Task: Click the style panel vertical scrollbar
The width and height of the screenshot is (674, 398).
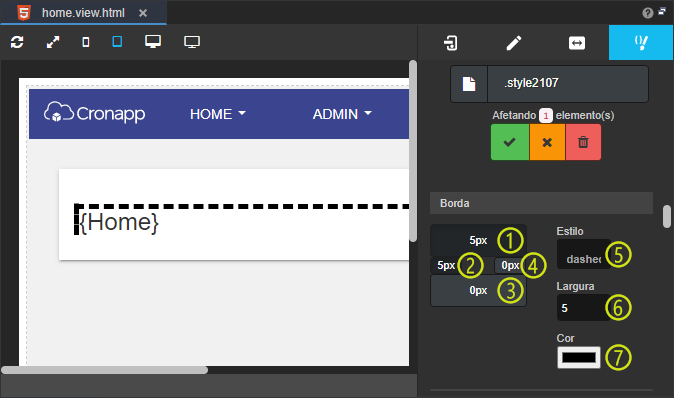Action: [x=667, y=216]
